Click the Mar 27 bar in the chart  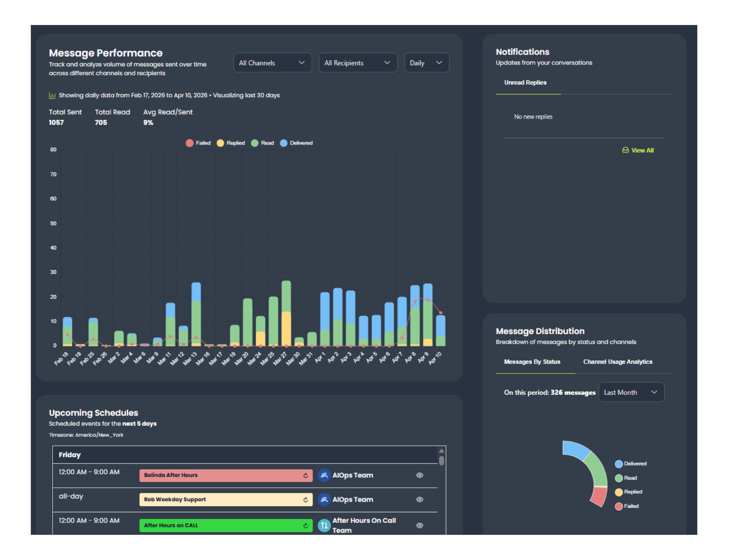pyautogui.click(x=286, y=314)
